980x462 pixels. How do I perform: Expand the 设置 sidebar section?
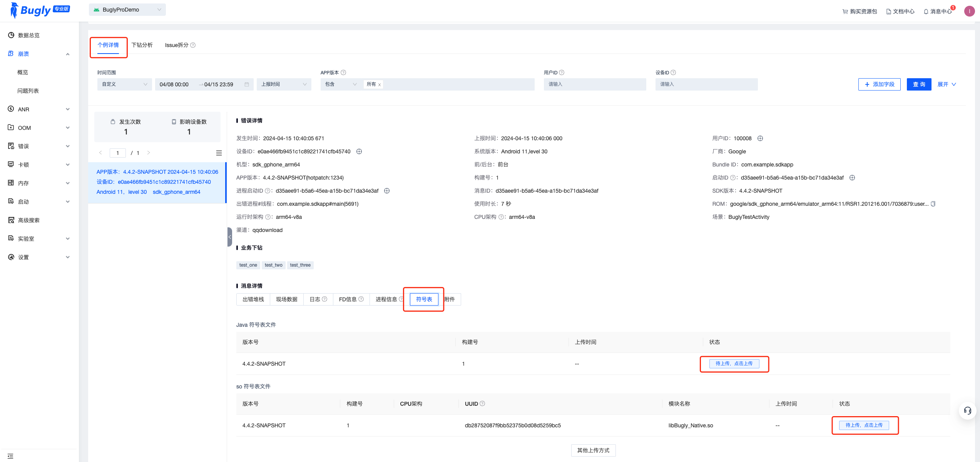click(68, 257)
